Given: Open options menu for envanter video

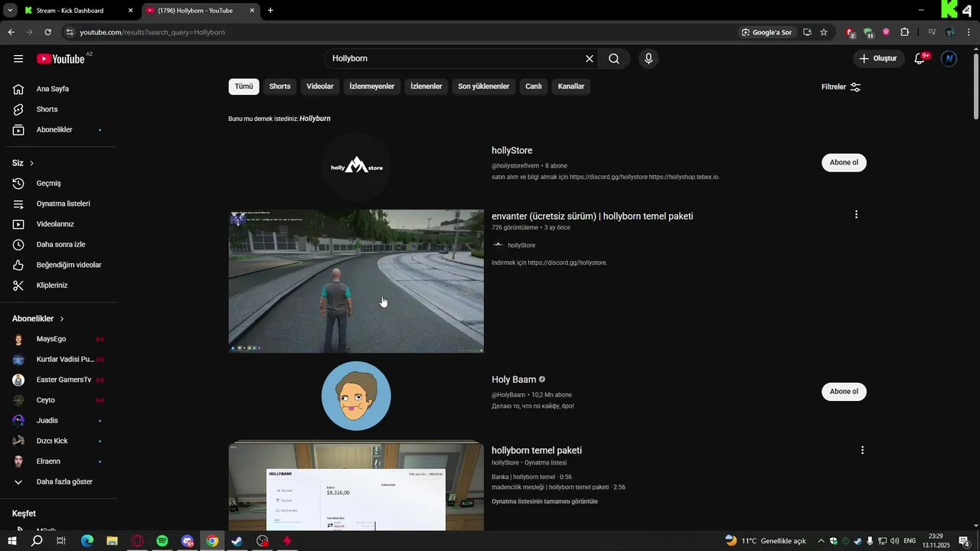Looking at the screenshot, I should coord(856,215).
